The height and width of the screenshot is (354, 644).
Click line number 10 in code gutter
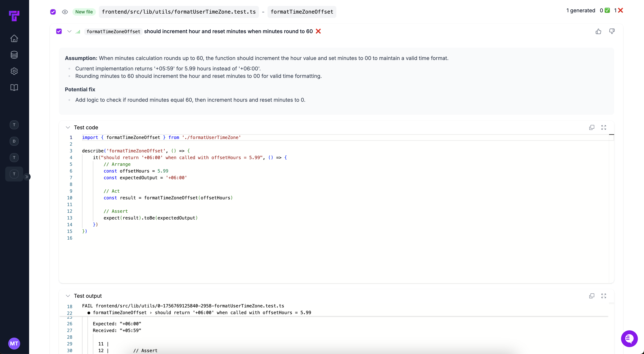tap(70, 198)
